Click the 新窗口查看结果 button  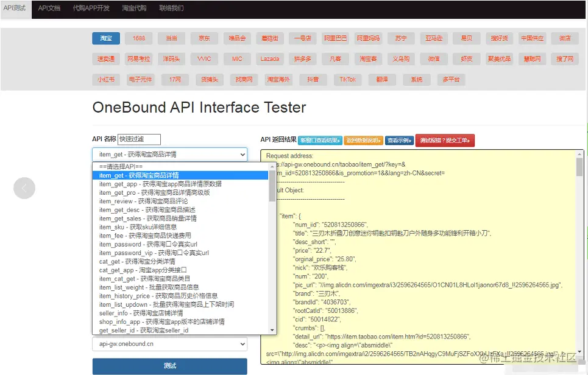click(x=321, y=141)
